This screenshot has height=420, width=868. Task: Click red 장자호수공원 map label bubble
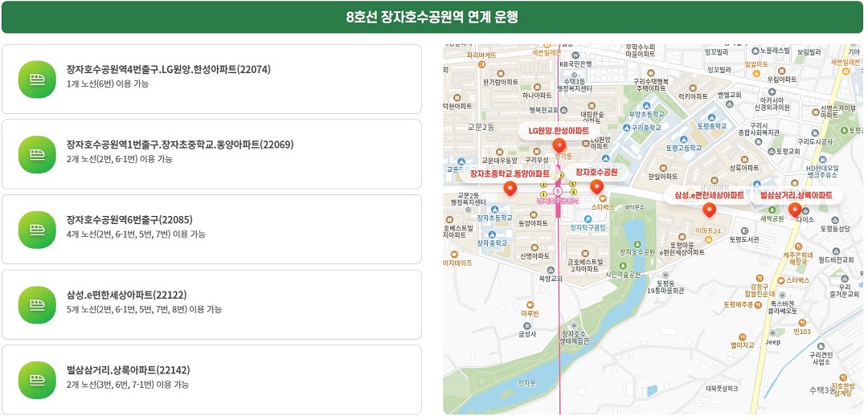[x=596, y=172]
